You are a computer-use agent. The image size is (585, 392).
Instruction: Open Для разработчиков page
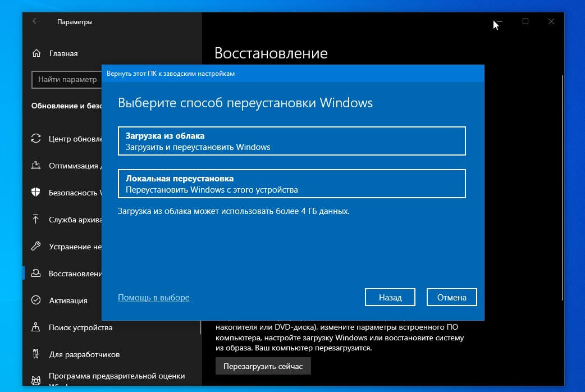click(84, 354)
